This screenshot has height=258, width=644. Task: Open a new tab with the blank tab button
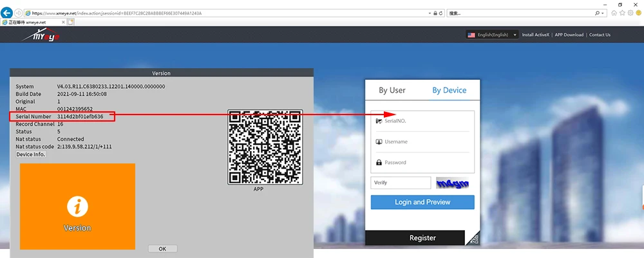pyautogui.click(x=71, y=22)
